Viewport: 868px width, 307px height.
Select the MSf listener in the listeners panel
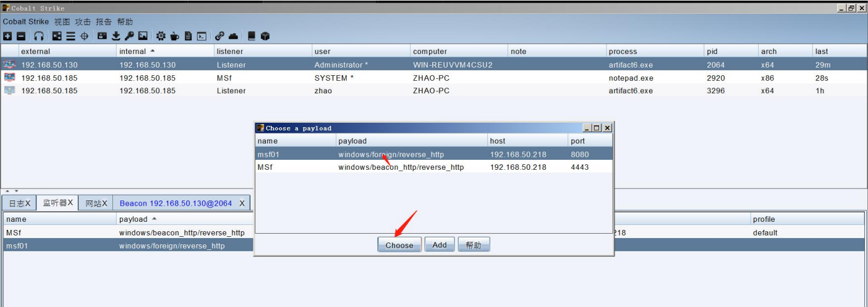coord(434,232)
